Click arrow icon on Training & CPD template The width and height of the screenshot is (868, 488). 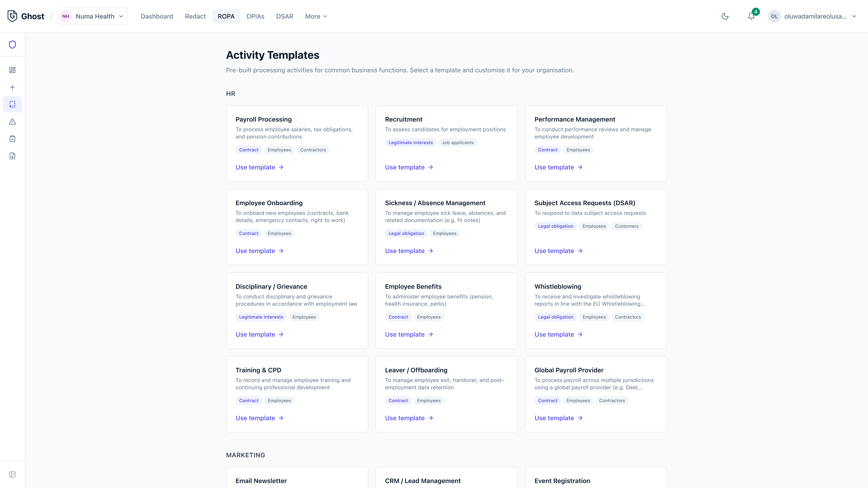tap(281, 418)
